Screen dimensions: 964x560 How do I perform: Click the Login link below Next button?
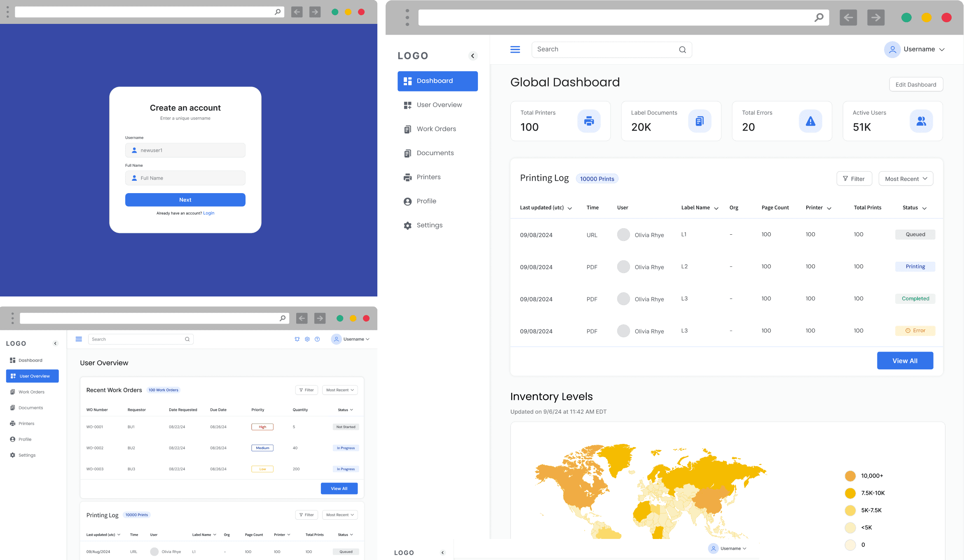coord(208,213)
